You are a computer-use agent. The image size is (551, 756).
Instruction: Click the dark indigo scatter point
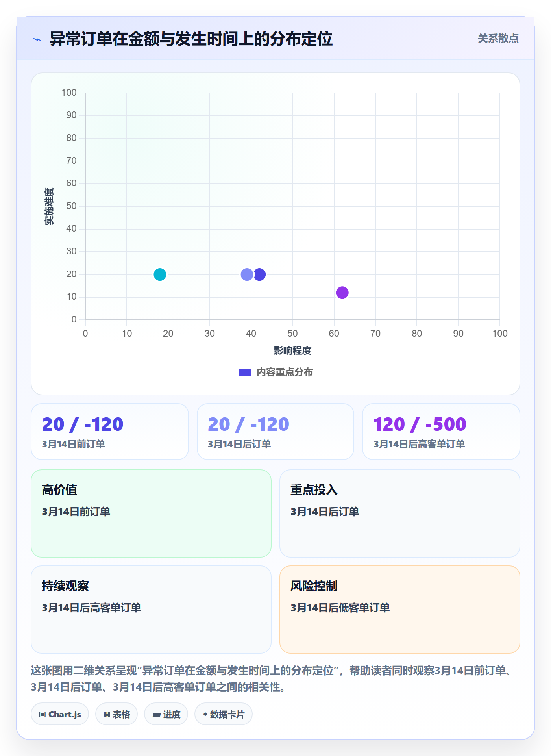point(260,274)
